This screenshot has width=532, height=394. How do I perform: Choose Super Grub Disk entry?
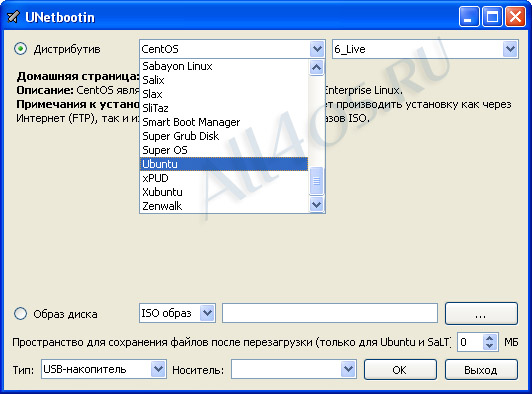coord(224,136)
